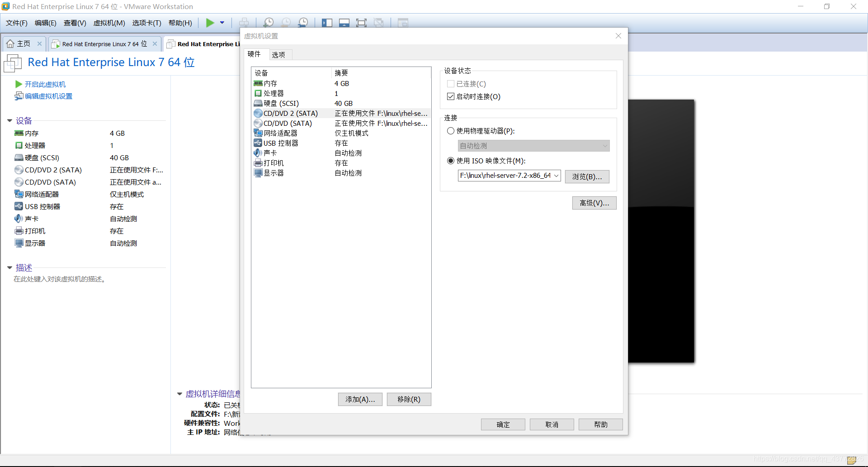Viewport: 868px width, 467px height.
Task: Select 使用物理驱动器(P) radio button
Action: (x=450, y=131)
